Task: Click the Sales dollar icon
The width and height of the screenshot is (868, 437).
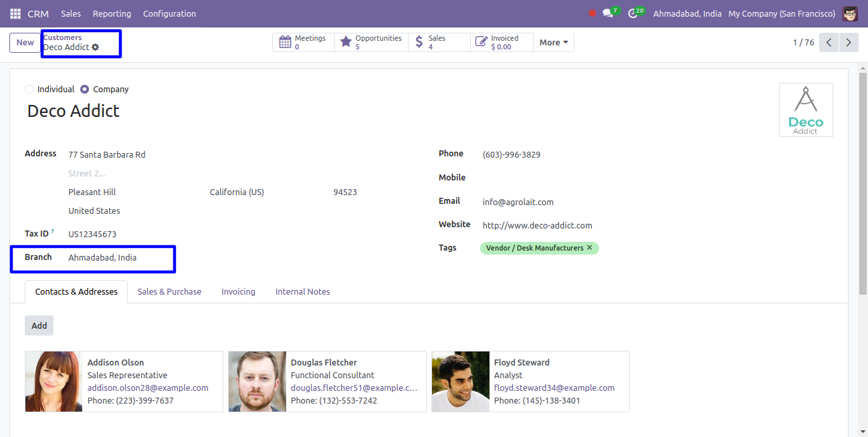Action: point(419,42)
